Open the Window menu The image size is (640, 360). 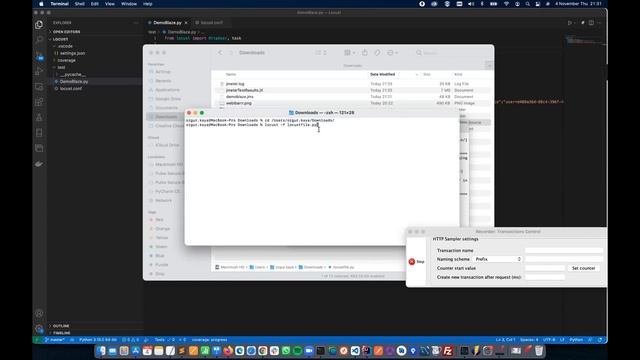click(x=129, y=4)
